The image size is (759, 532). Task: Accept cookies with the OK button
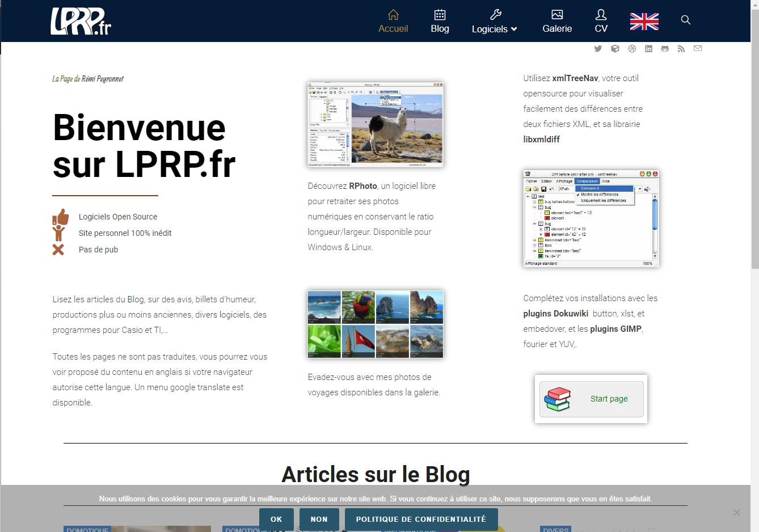coord(276,520)
